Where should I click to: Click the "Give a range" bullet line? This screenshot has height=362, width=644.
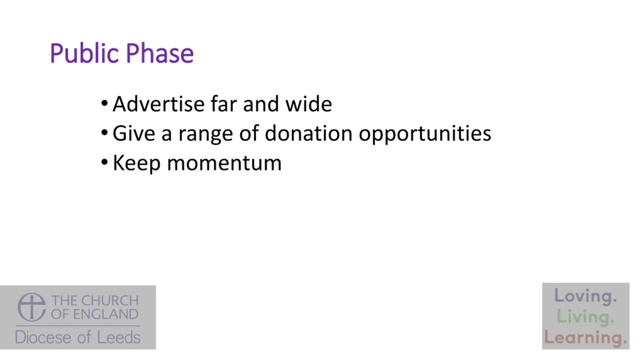pos(302,133)
